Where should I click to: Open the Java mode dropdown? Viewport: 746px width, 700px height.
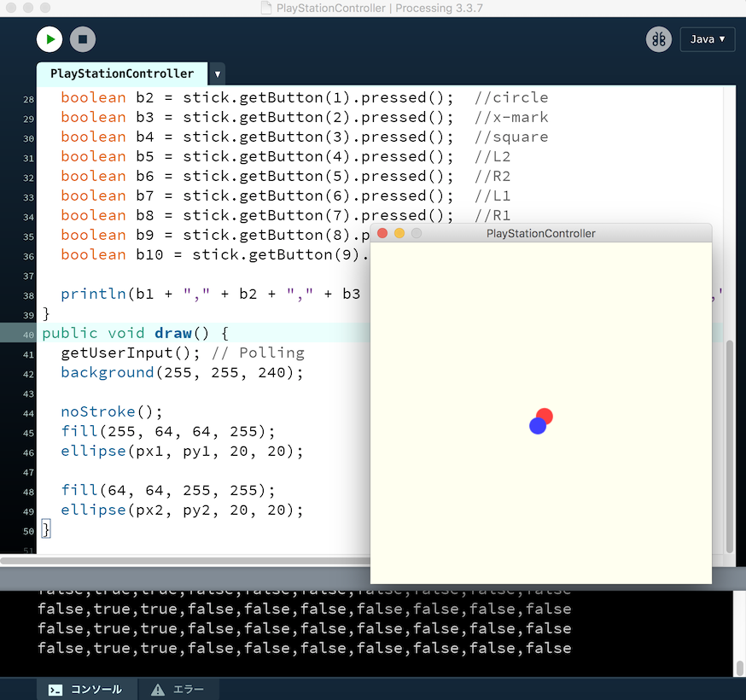707,39
